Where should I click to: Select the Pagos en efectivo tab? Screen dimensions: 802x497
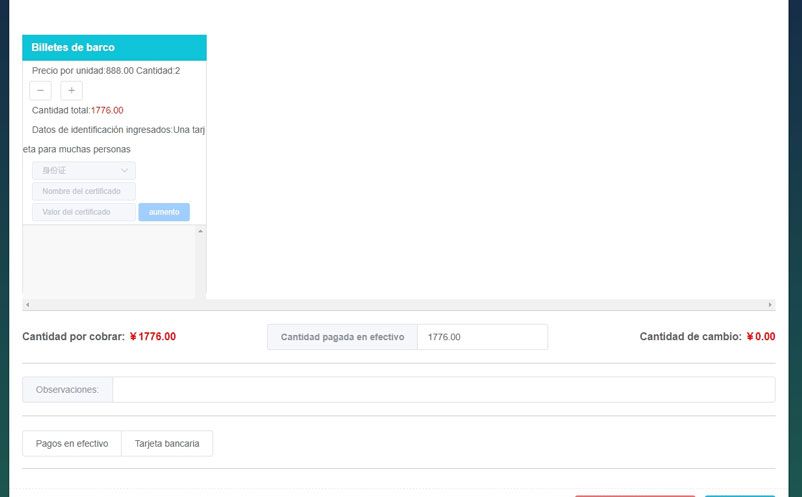pos(72,443)
